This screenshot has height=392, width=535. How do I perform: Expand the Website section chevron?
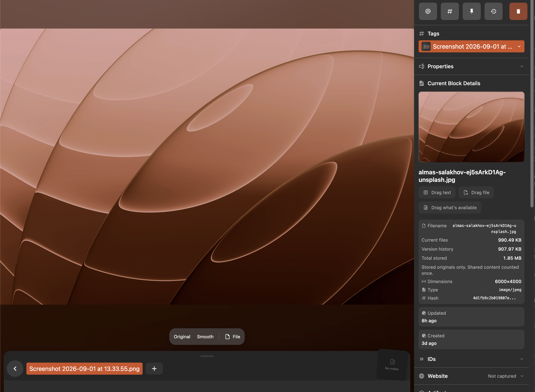point(521,376)
